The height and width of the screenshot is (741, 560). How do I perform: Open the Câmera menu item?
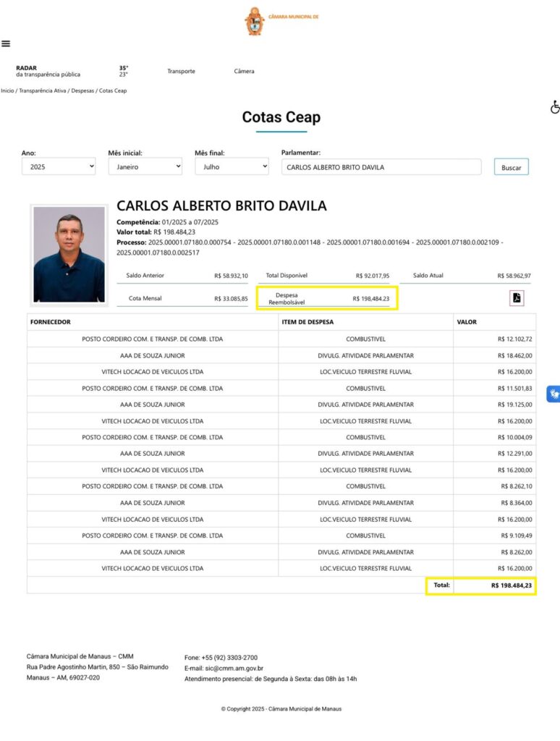[x=244, y=72]
